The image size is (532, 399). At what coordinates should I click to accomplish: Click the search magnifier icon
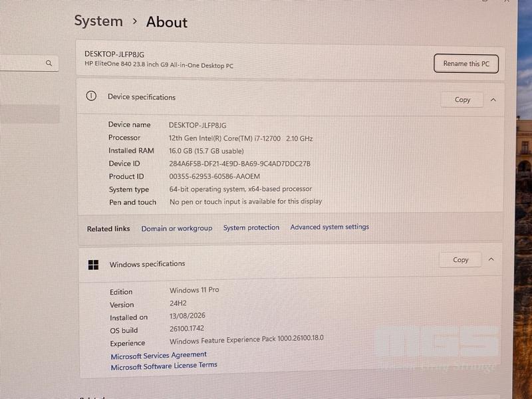pyautogui.click(x=49, y=63)
